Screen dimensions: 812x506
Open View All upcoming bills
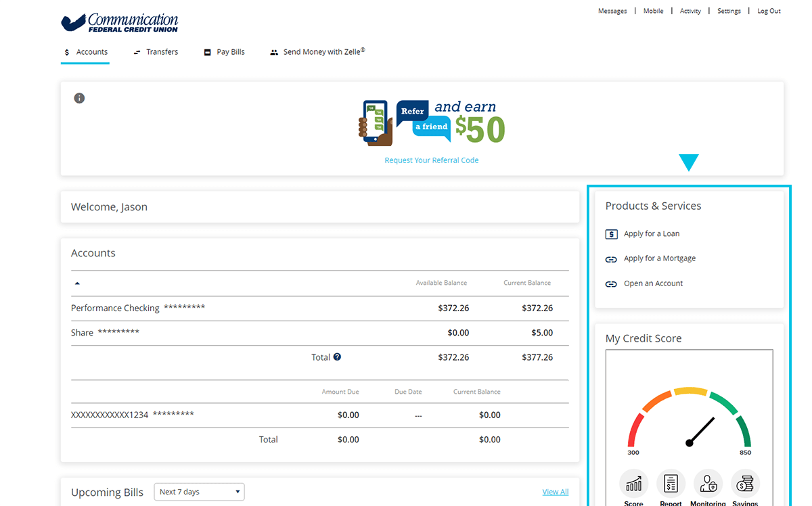tap(555, 492)
